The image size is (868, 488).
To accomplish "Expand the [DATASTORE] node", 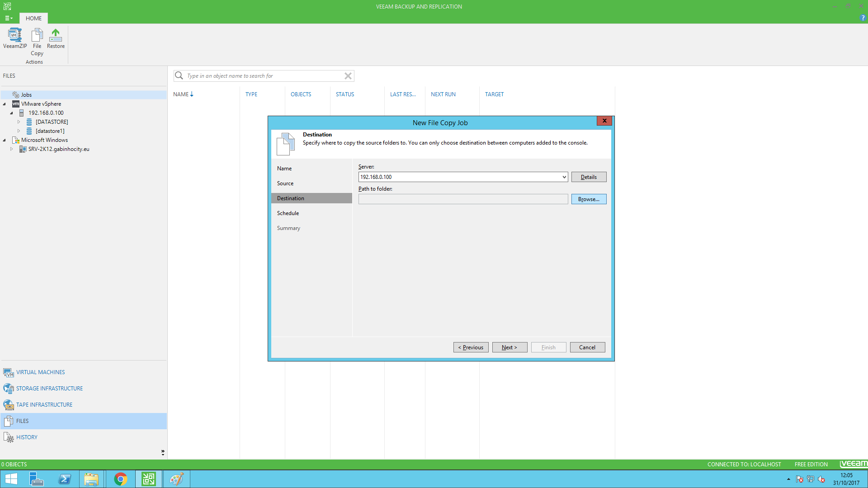I will coord(19,122).
